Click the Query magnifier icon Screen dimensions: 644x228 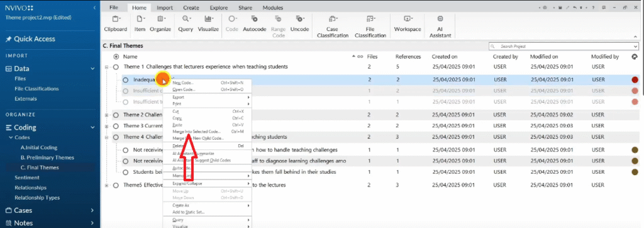tap(186, 19)
